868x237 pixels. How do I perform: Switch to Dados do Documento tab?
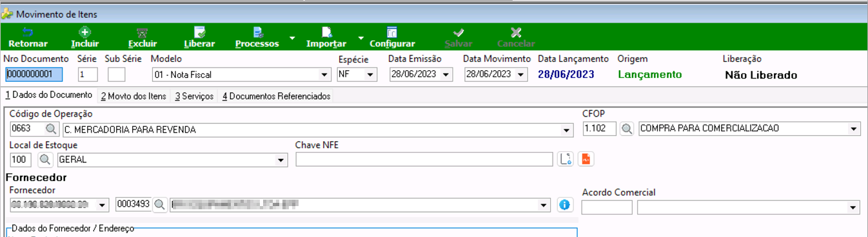pos(49,95)
